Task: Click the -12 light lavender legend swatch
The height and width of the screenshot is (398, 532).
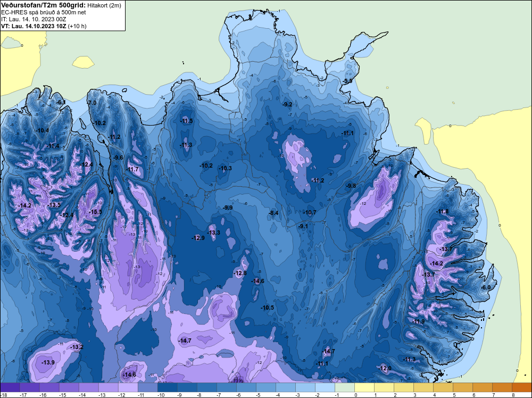Action: pyautogui.click(x=128, y=387)
